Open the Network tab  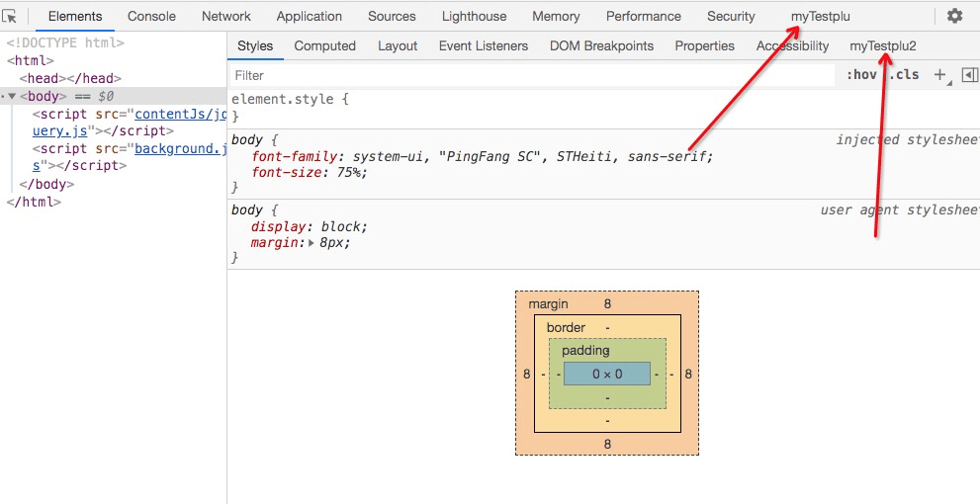[x=226, y=17]
